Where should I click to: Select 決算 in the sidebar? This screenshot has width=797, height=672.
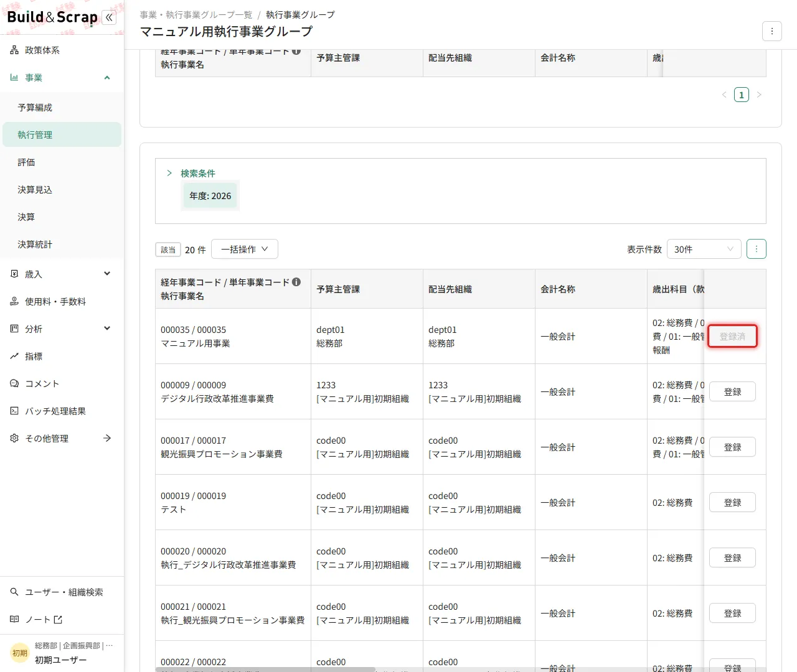pyautogui.click(x=62, y=217)
